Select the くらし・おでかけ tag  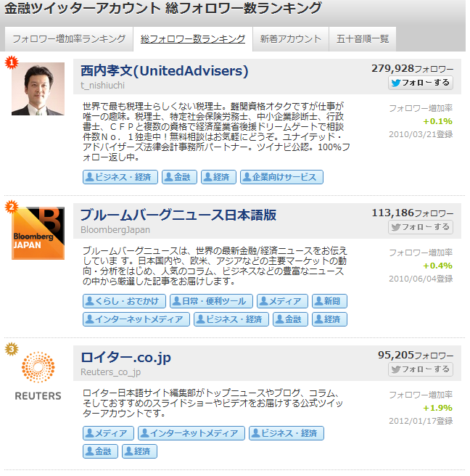[x=124, y=301]
